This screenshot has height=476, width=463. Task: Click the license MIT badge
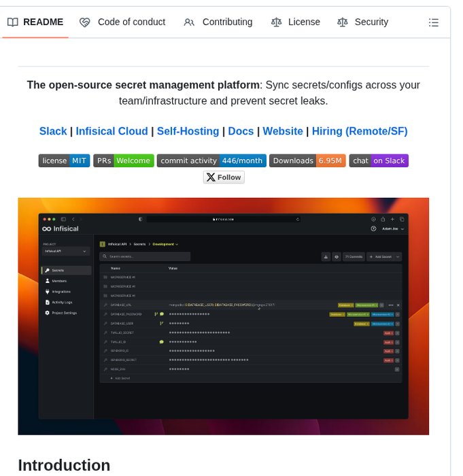point(64,160)
